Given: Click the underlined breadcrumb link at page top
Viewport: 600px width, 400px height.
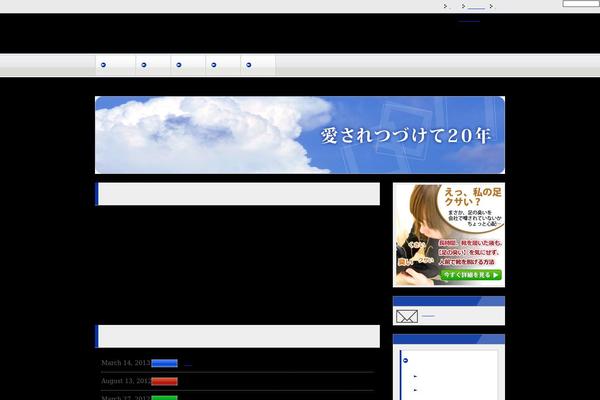Looking at the screenshot, I should [476, 7].
